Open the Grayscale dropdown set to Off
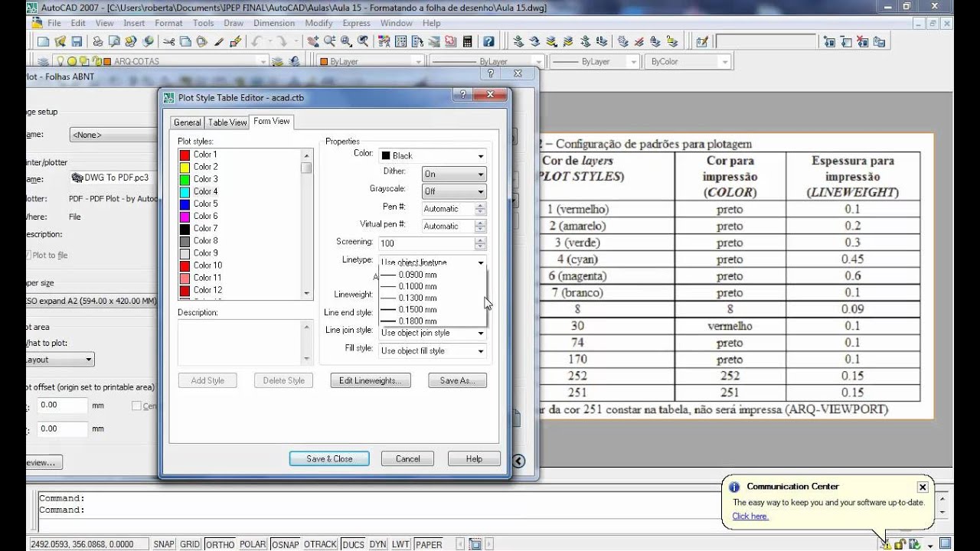The image size is (980, 551). (x=454, y=191)
